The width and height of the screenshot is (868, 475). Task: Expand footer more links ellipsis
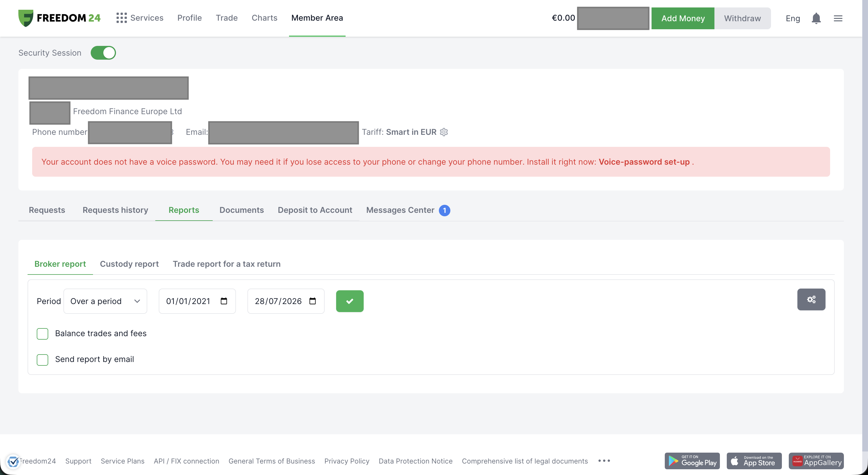point(604,461)
